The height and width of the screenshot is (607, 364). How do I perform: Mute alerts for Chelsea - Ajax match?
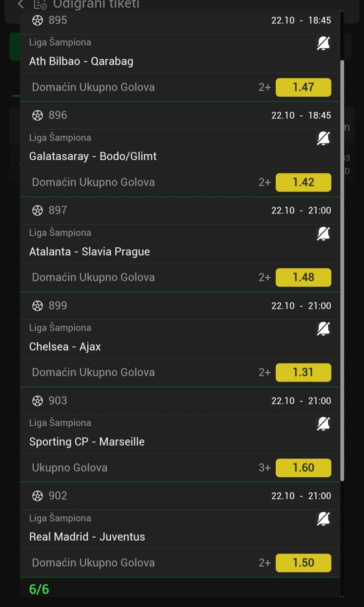(323, 329)
